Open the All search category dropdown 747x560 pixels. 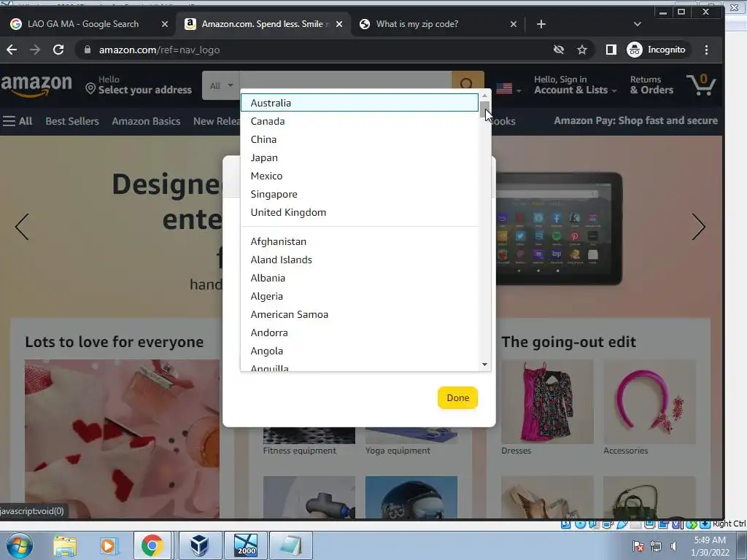221,86
